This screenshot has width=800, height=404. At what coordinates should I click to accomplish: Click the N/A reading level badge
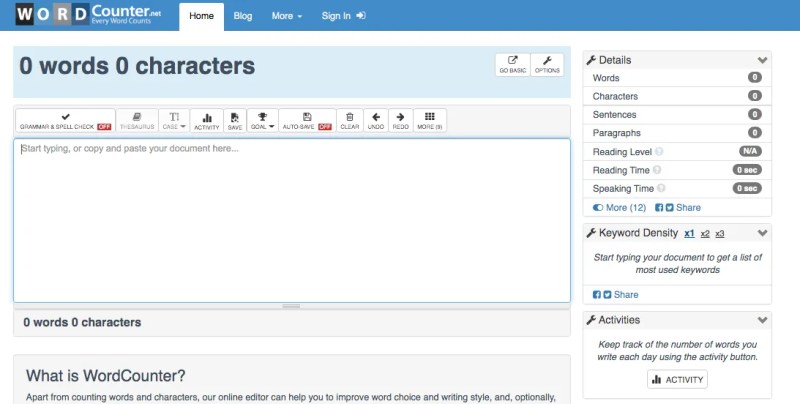point(750,152)
